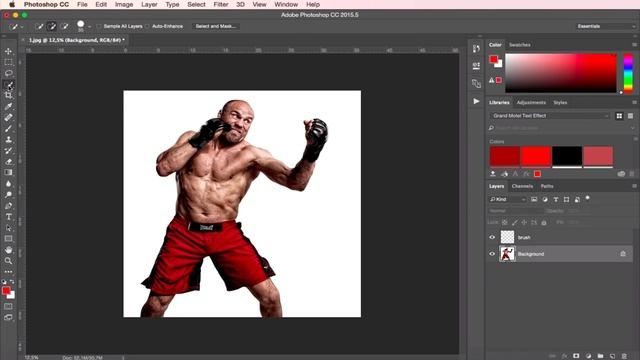Select the Zoom tool

[x=8, y=261]
